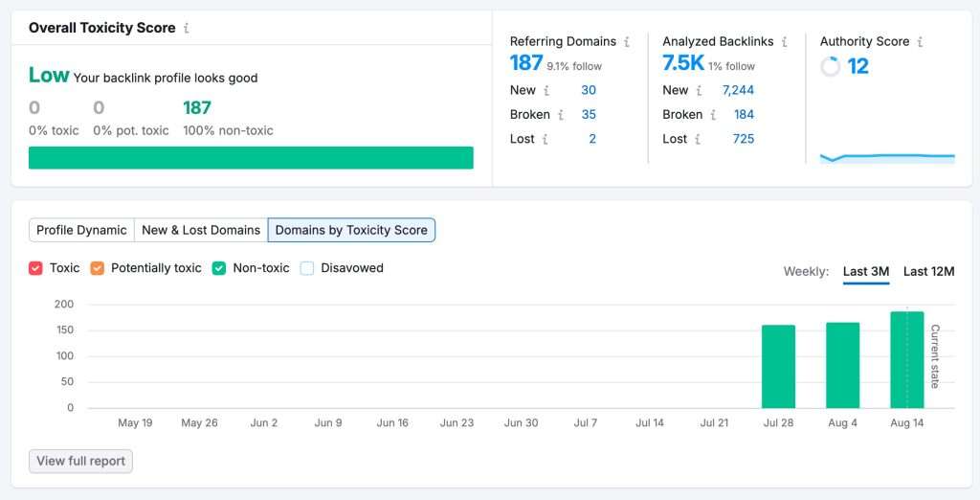Open 725 lost backlinks link
Viewport: 980px width, 500px height.
[x=743, y=139]
